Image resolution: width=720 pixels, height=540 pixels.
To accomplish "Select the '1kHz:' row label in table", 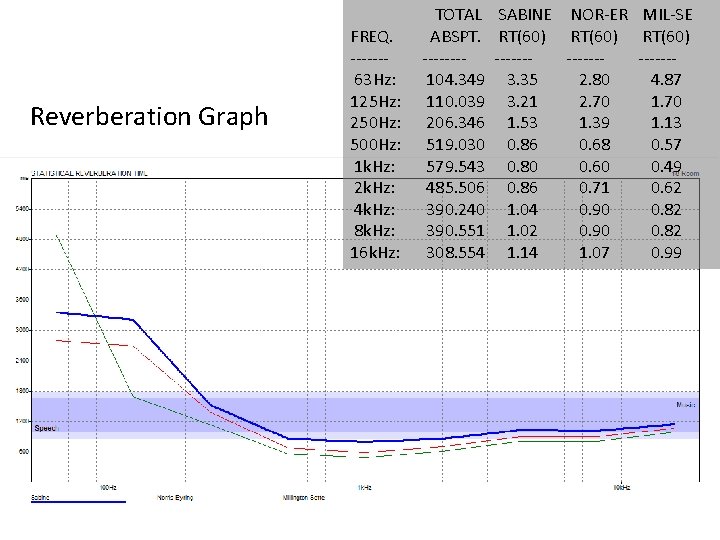I will point(374,166).
